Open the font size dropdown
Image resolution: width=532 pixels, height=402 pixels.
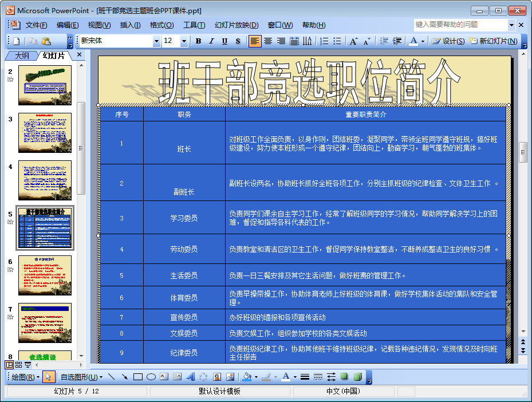184,41
